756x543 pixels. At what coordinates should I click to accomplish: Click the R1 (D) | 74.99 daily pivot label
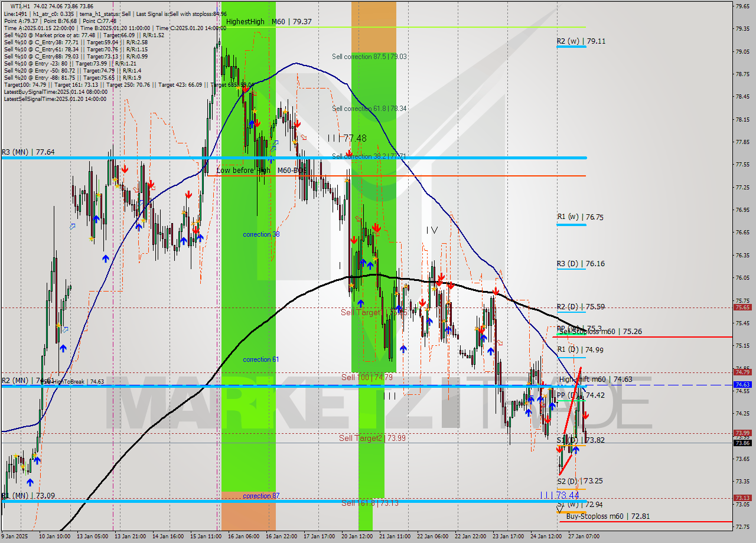click(581, 350)
